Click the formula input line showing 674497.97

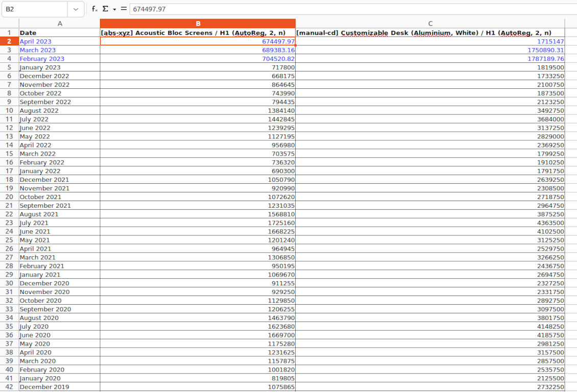tap(353, 9)
